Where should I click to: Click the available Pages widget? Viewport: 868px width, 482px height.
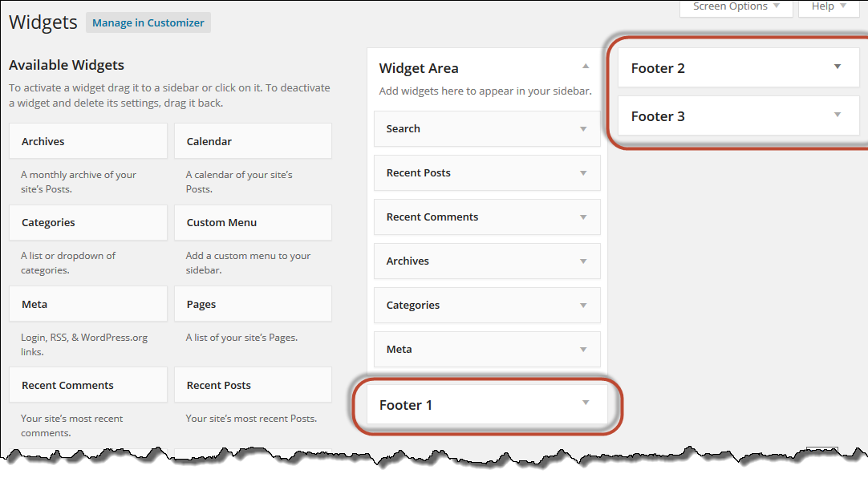click(x=253, y=304)
